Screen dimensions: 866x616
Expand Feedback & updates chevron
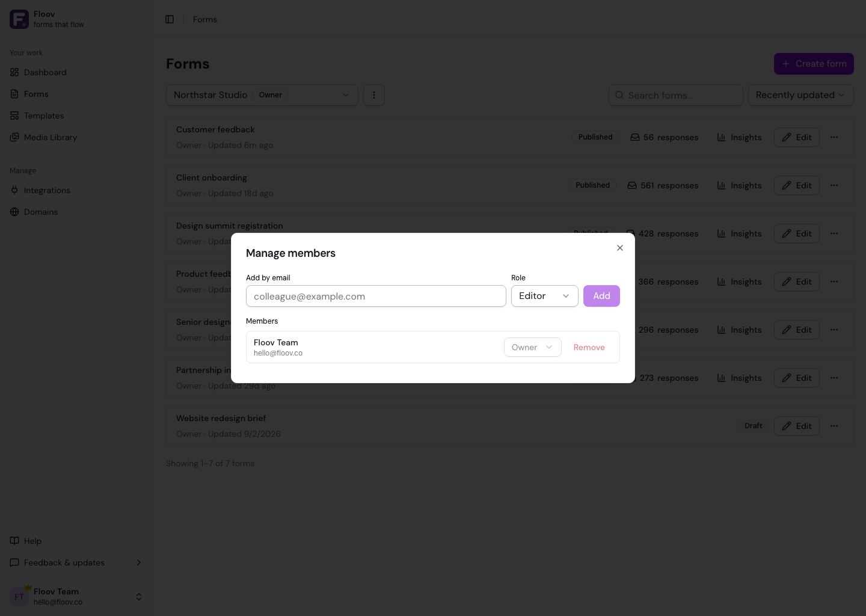139,562
